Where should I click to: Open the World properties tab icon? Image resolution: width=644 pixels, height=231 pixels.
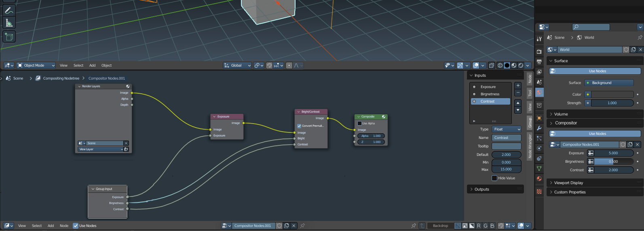(539, 92)
